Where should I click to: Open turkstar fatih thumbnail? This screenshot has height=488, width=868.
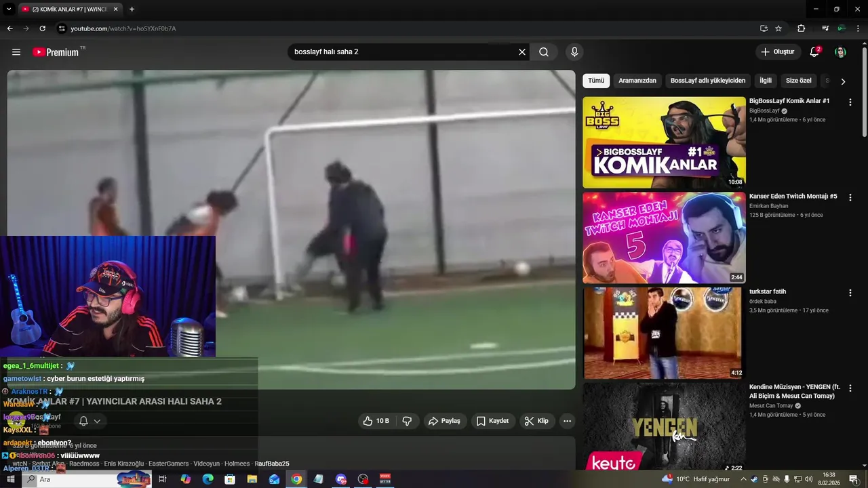click(x=664, y=333)
